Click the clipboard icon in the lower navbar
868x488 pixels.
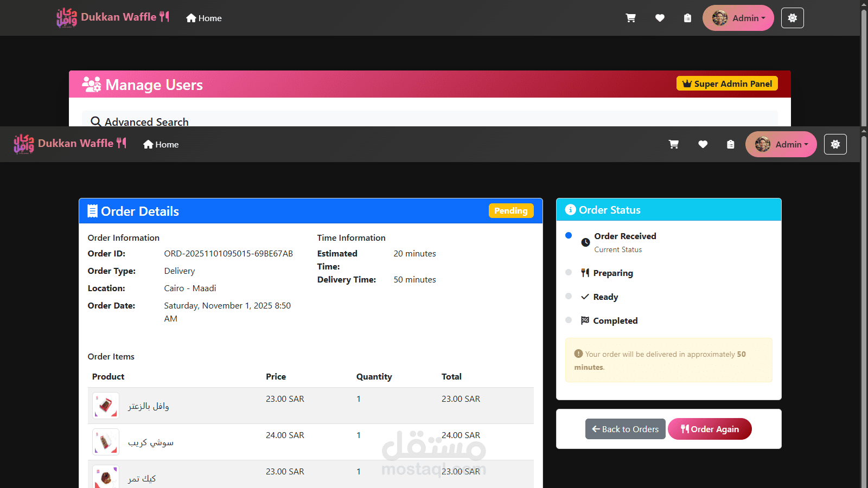coord(731,144)
